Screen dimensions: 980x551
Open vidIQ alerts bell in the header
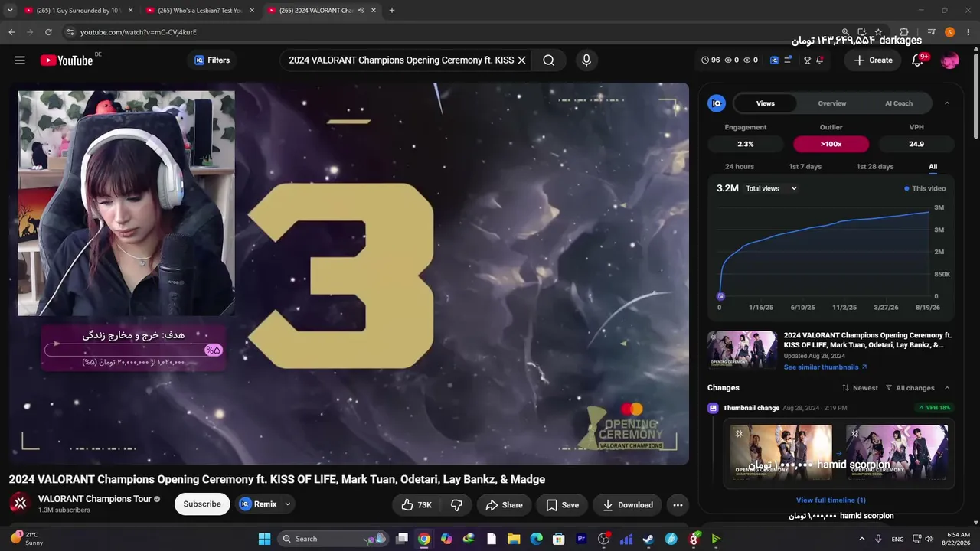coord(820,60)
